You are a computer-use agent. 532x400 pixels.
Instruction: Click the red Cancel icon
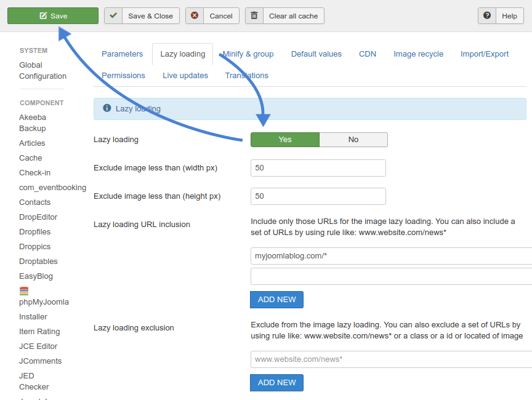point(195,16)
